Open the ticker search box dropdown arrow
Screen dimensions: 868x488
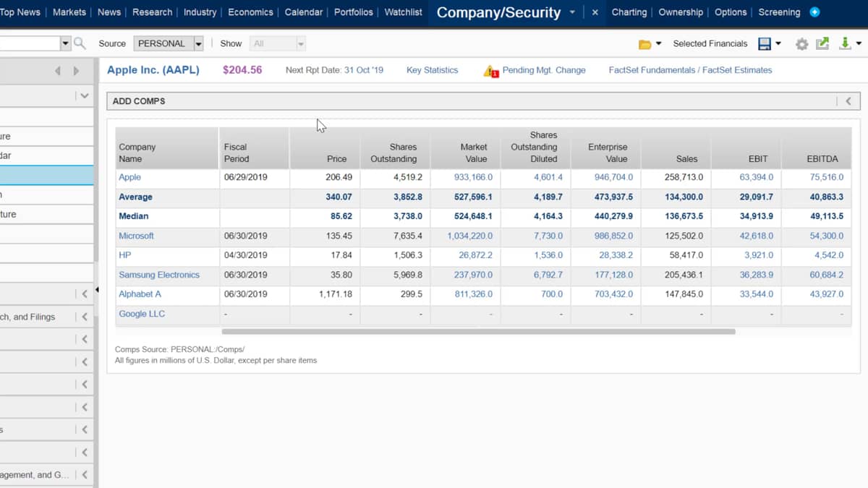click(65, 43)
